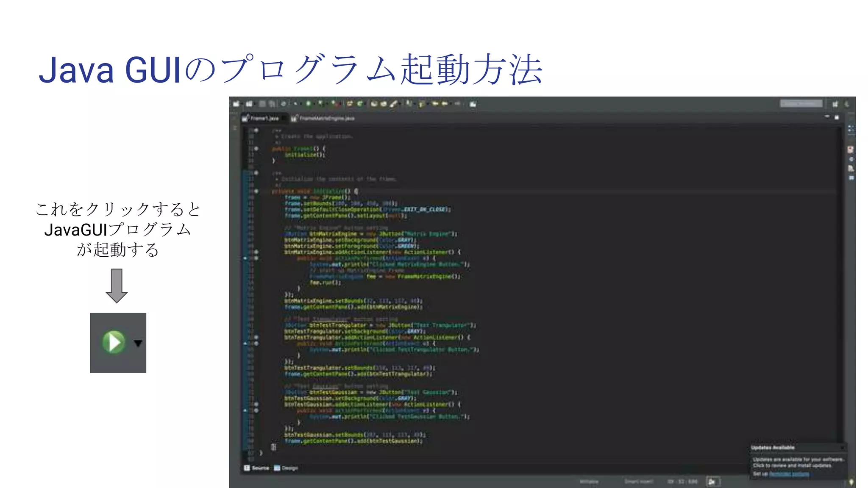868x488 pixels.
Task: Collapse the initialize() method fold marker
Action: coord(256,191)
